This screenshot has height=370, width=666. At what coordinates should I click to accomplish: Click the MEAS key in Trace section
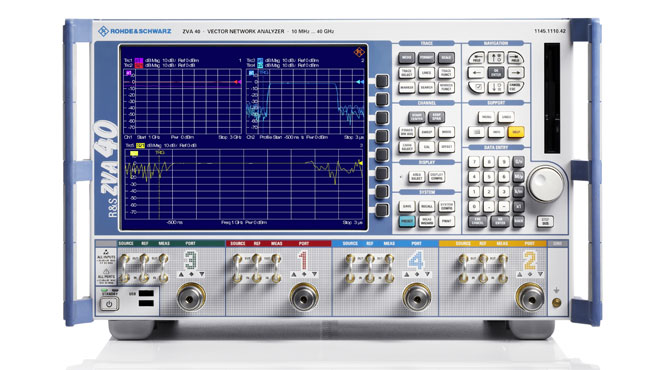[406, 58]
